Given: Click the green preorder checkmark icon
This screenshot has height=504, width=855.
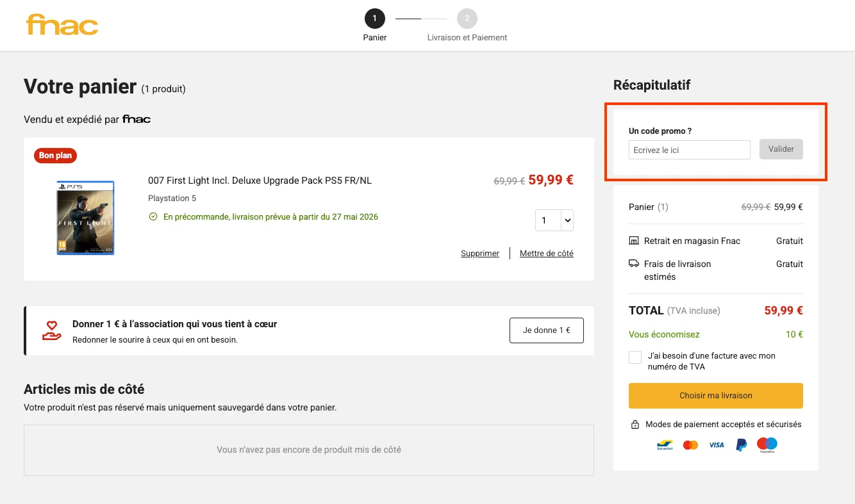Looking at the screenshot, I should click(153, 217).
